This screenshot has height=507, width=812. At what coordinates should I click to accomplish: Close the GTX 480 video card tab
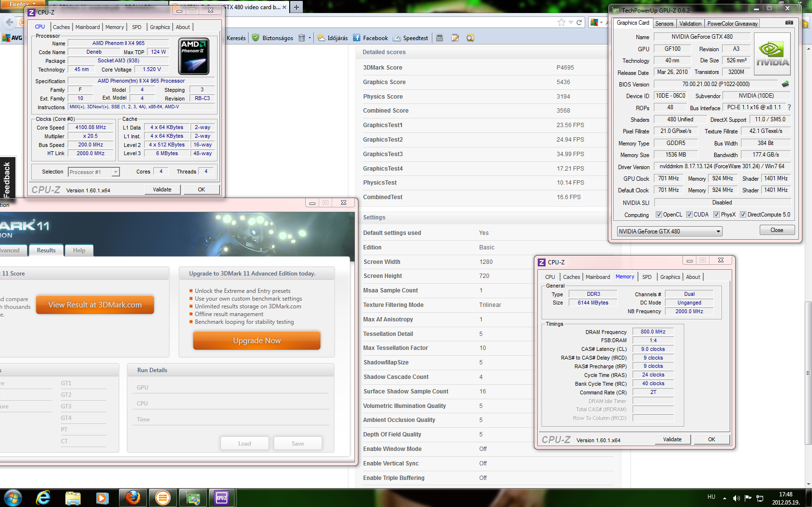(284, 7)
